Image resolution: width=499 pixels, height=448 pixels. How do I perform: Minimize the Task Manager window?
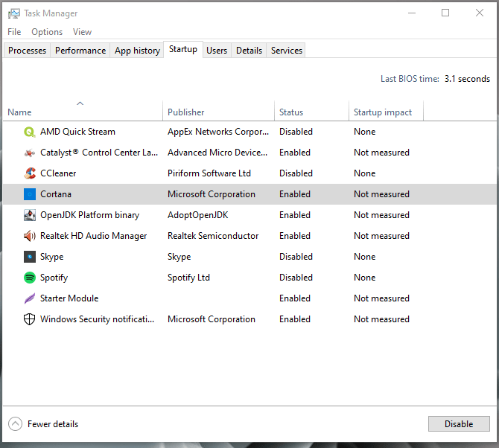pyautogui.click(x=412, y=13)
